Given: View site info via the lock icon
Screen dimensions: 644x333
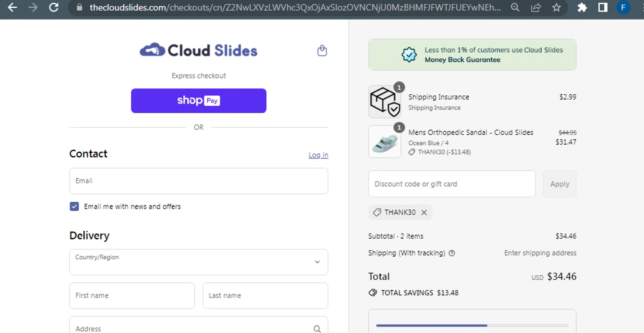Looking at the screenshot, I should 79,7.
